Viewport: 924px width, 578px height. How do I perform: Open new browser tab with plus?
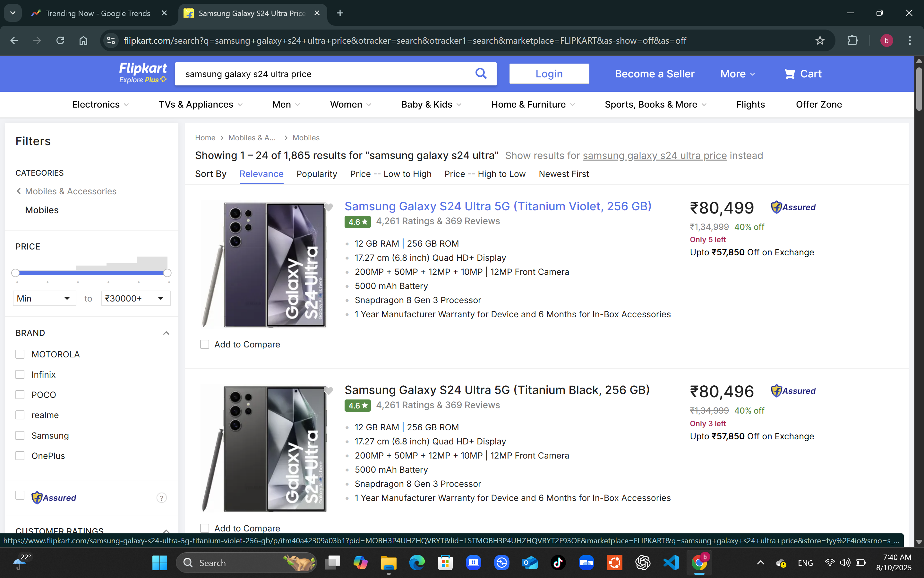click(340, 13)
